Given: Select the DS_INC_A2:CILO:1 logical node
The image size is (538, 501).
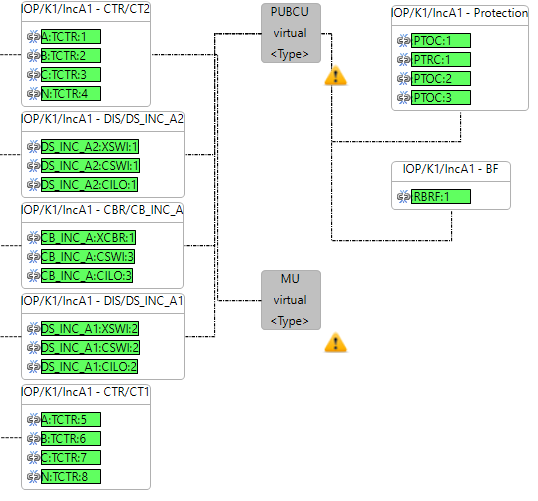Looking at the screenshot, I should coord(90,184).
